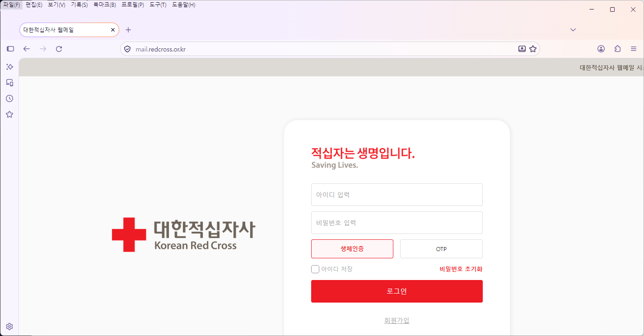Open the 보기(V) menu

[57, 5]
